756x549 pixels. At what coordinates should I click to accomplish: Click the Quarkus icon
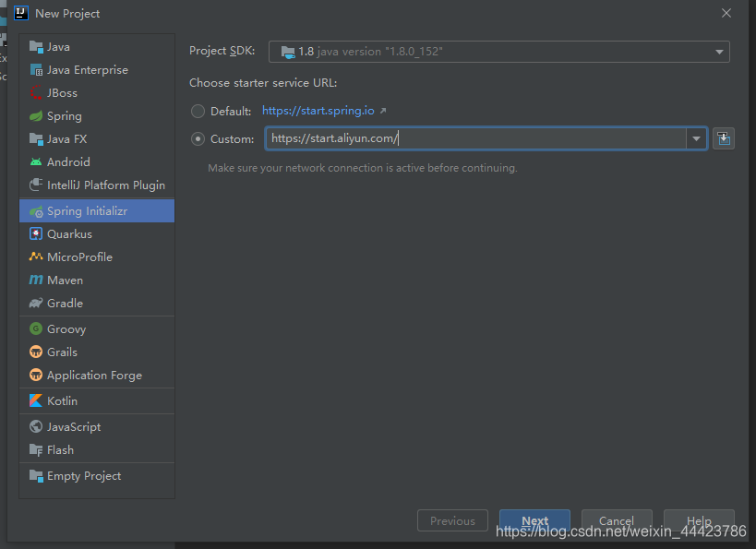36,233
